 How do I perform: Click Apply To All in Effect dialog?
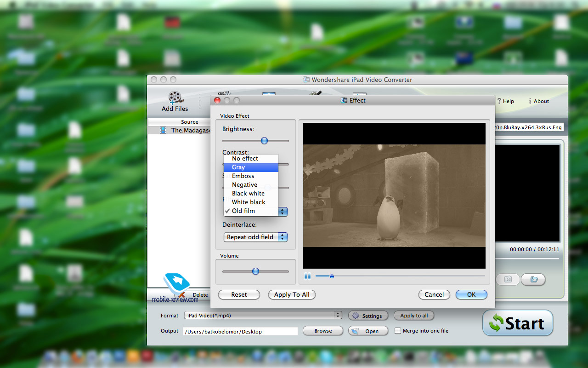click(292, 294)
